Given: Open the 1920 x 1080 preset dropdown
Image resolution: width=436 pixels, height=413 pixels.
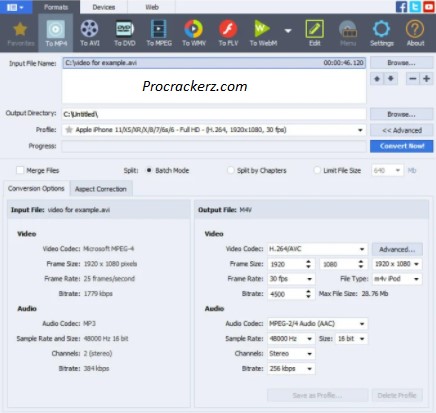Looking at the screenshot, I should (397, 264).
